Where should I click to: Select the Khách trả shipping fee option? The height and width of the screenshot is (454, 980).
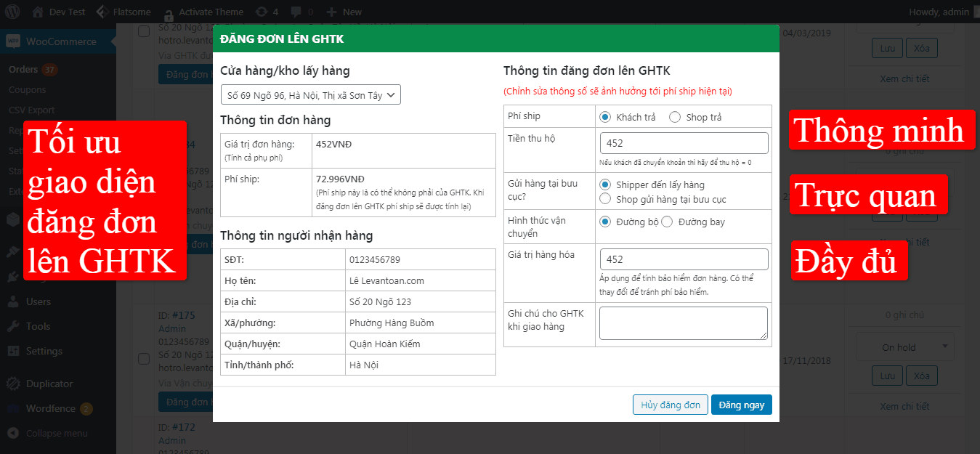[x=604, y=117]
